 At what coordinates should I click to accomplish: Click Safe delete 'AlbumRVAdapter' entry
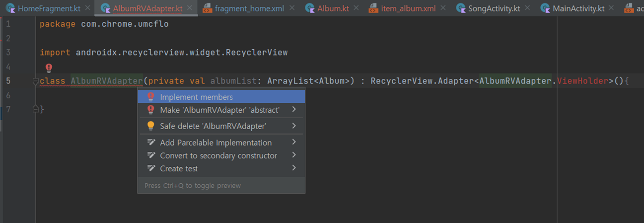tap(221, 126)
